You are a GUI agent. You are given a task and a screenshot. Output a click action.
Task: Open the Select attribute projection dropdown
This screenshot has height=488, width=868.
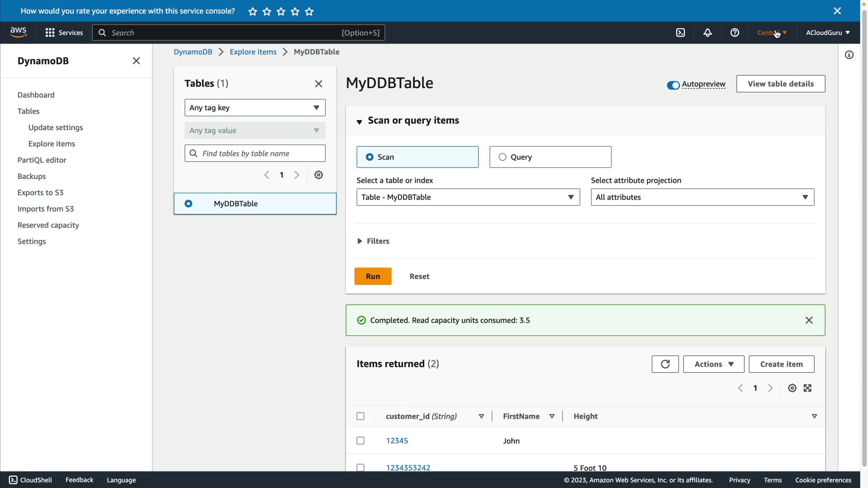tap(702, 197)
